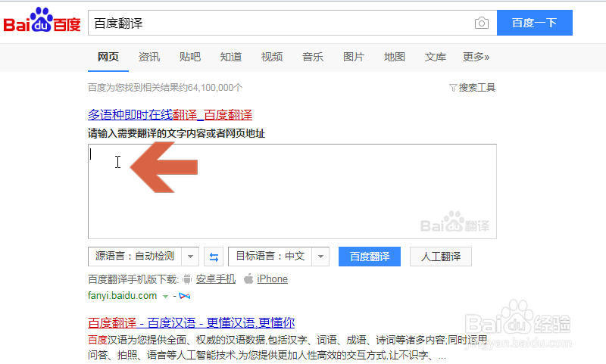Click the result count text 64,100,000个
The width and height of the screenshot is (606, 364).
215,88
